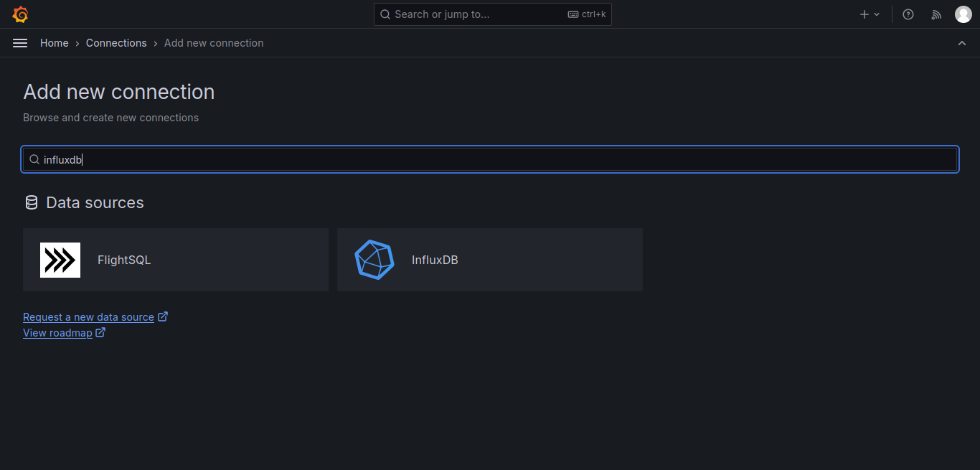Image resolution: width=980 pixels, height=470 pixels.
Task: Click the influxdb connection search box
Action: [x=490, y=159]
